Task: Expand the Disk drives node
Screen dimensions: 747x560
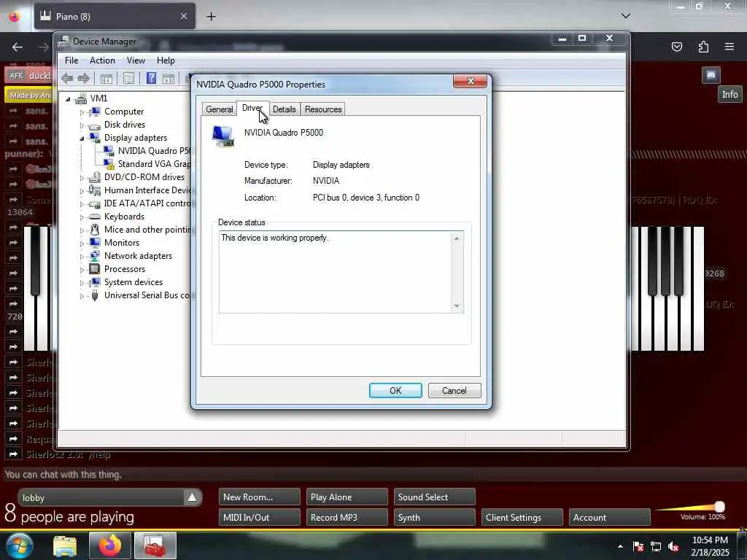Action: (82, 125)
